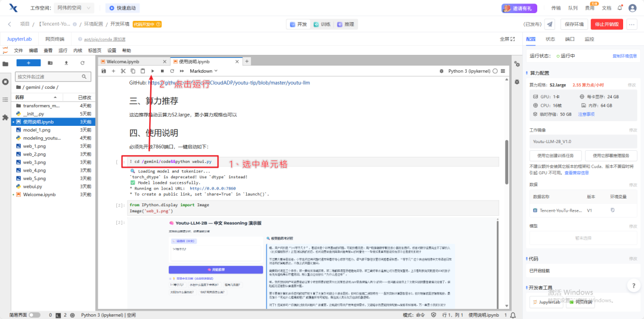Click the 使用它部署推理服务 button
Viewport: 644px width, 319px height.
point(611,156)
